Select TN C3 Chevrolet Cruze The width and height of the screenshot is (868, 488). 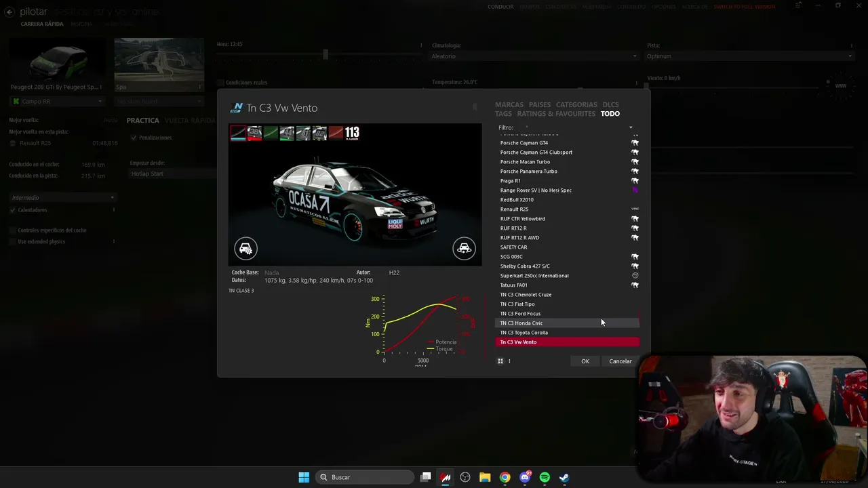568,295
